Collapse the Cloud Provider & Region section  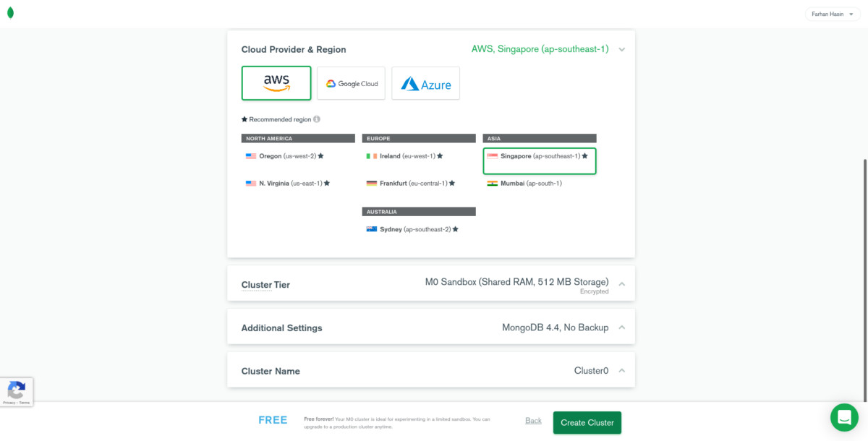[x=621, y=50]
